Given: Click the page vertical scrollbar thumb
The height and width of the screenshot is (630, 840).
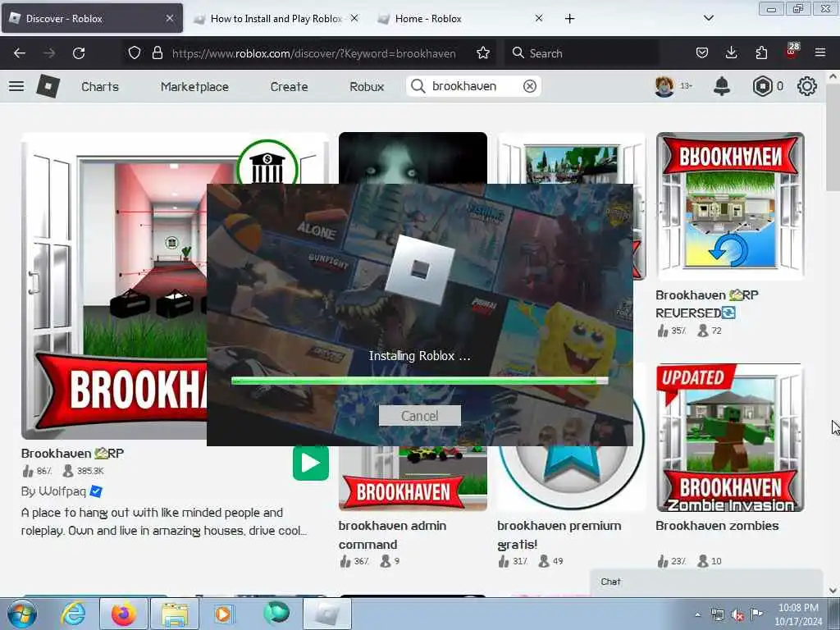Looking at the screenshot, I should click(833, 137).
